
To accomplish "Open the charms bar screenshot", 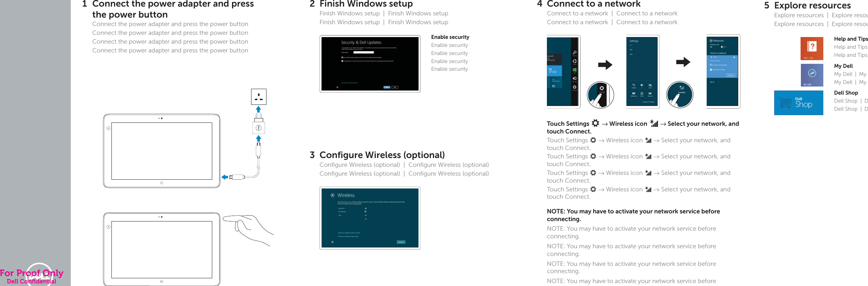I will [563, 71].
